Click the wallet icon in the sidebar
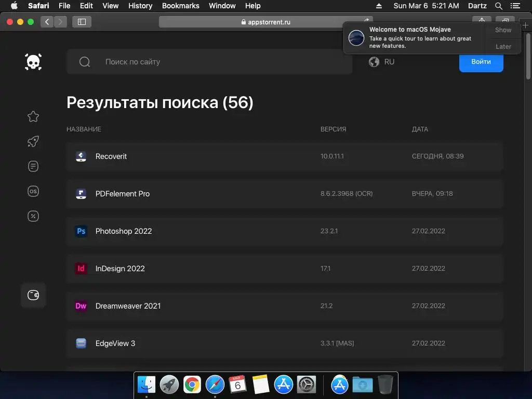The height and width of the screenshot is (399, 532). click(x=33, y=295)
